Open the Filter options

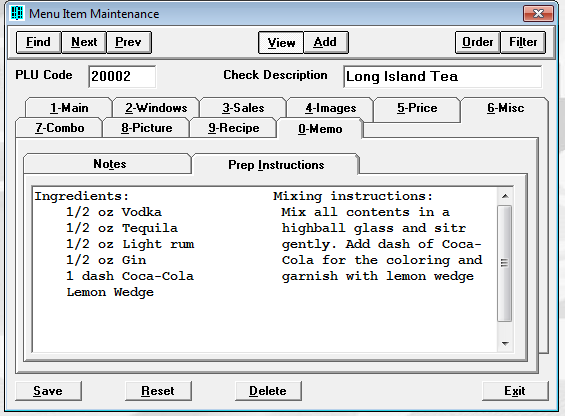pyautogui.click(x=523, y=42)
